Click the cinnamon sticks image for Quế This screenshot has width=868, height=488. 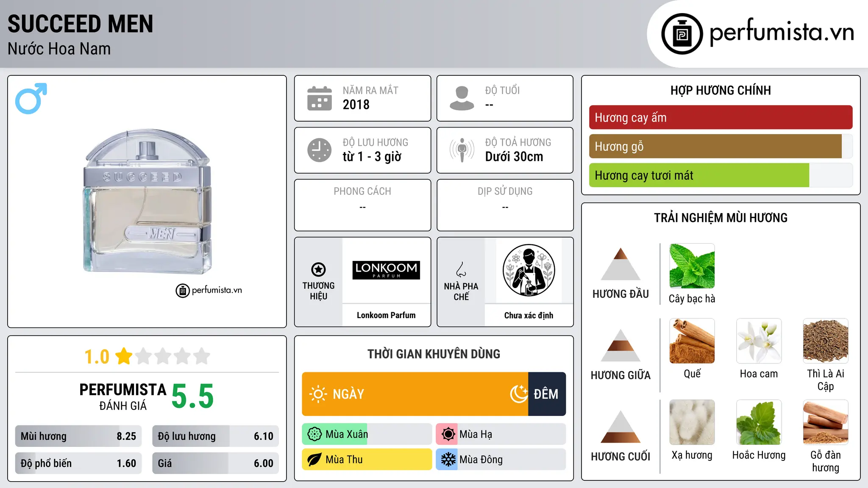pyautogui.click(x=692, y=341)
